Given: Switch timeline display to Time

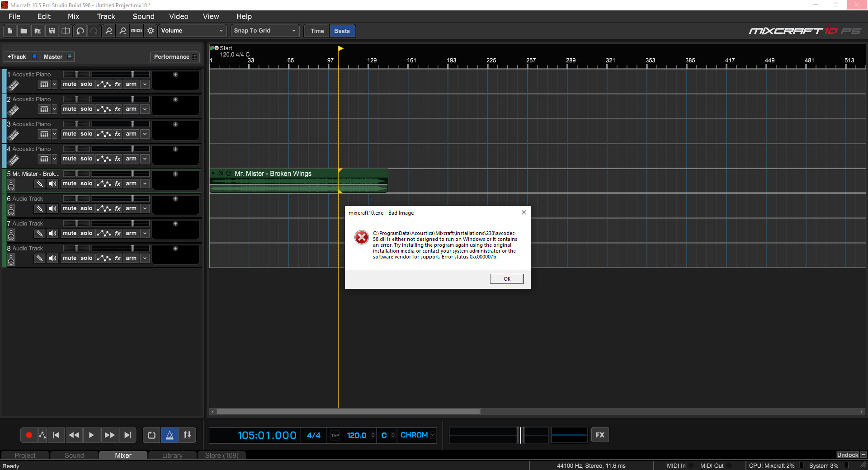Looking at the screenshot, I should [317, 31].
